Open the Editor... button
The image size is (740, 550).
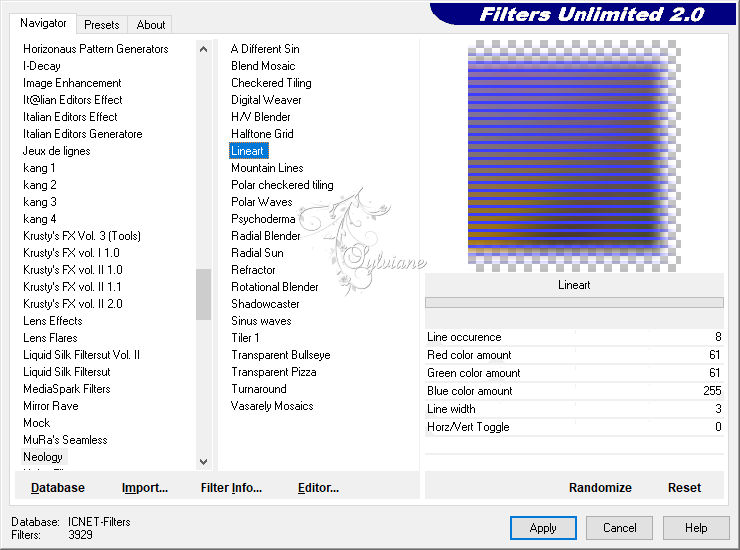coord(318,488)
